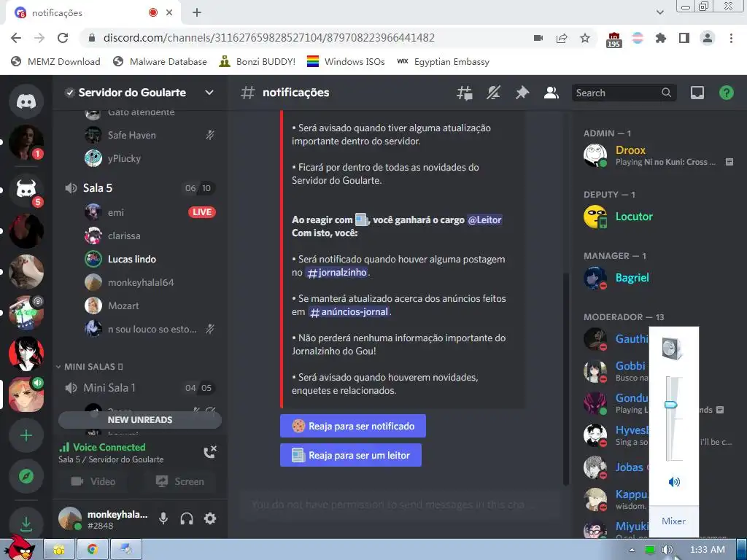
Task: Open the Threads icon in channel header
Action: click(464, 93)
